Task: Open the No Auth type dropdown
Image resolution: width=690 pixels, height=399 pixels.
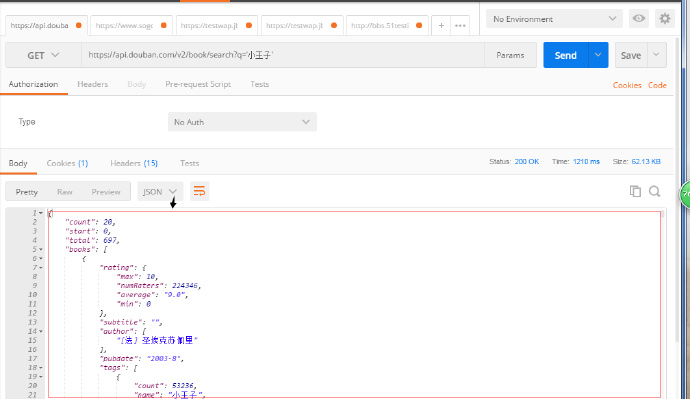Action: click(x=242, y=122)
